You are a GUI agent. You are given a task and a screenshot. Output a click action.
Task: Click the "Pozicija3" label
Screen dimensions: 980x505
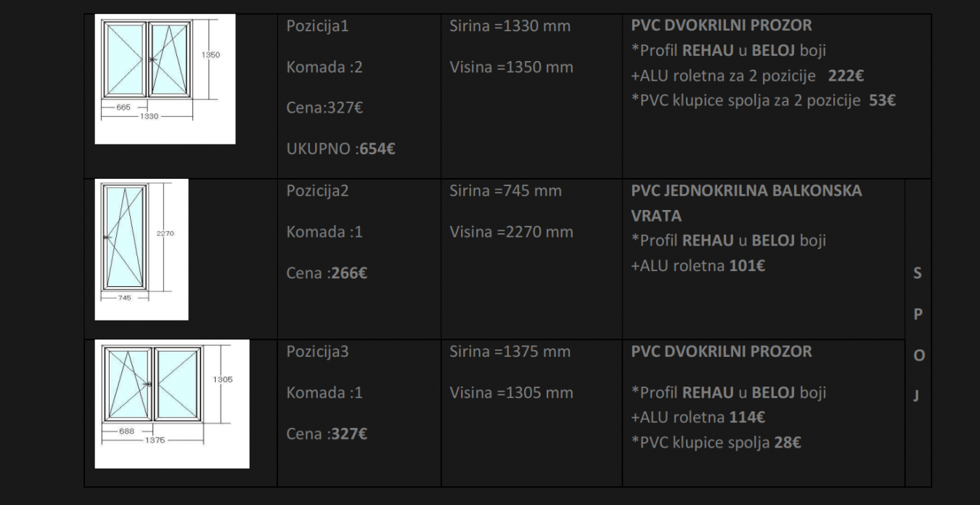pyautogui.click(x=318, y=352)
